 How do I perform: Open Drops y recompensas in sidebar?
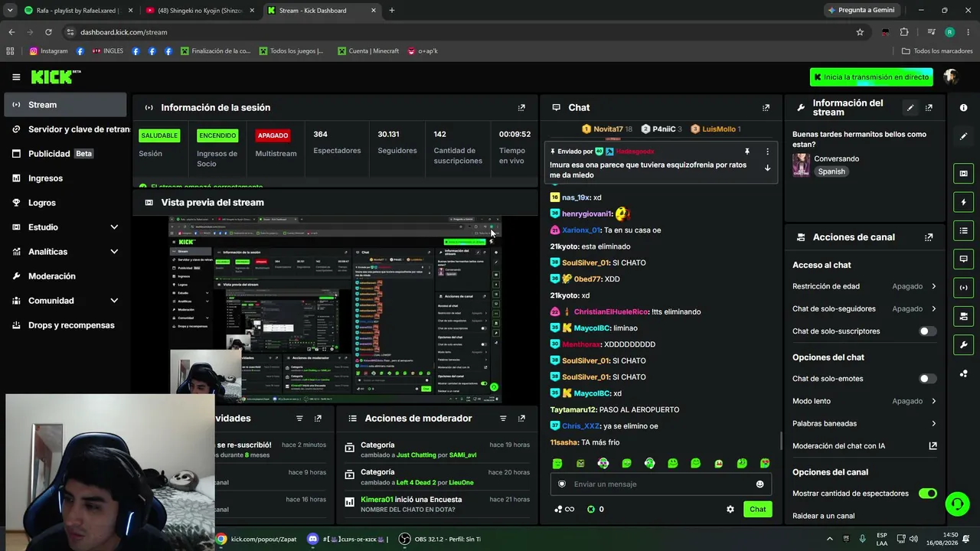click(65, 325)
